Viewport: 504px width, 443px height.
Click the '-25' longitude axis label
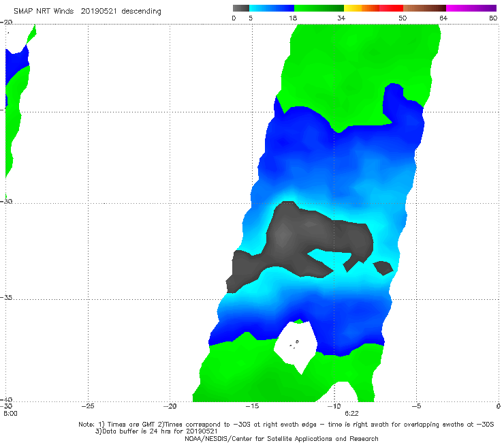pos(88,406)
